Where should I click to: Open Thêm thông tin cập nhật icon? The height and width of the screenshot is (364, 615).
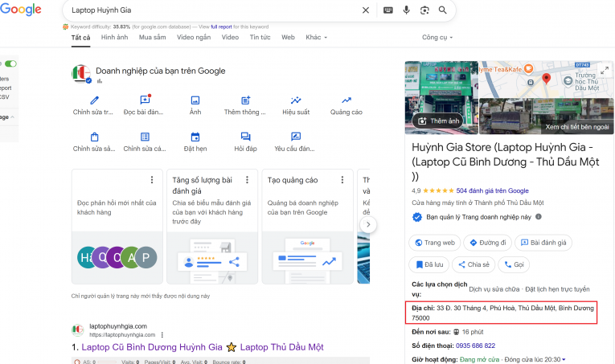(245, 100)
